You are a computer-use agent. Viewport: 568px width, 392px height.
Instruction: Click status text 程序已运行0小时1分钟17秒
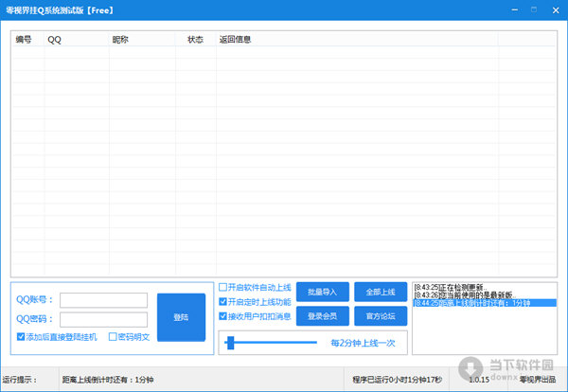point(398,380)
